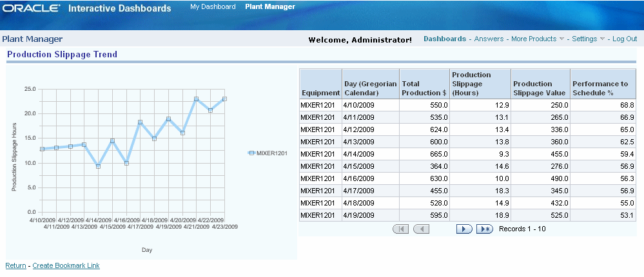Click the Log Out link
The image size is (644, 277).
pos(625,39)
